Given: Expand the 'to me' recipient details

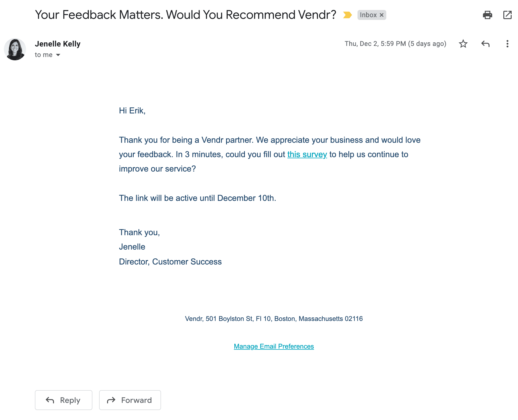Looking at the screenshot, I should pos(44,55).
